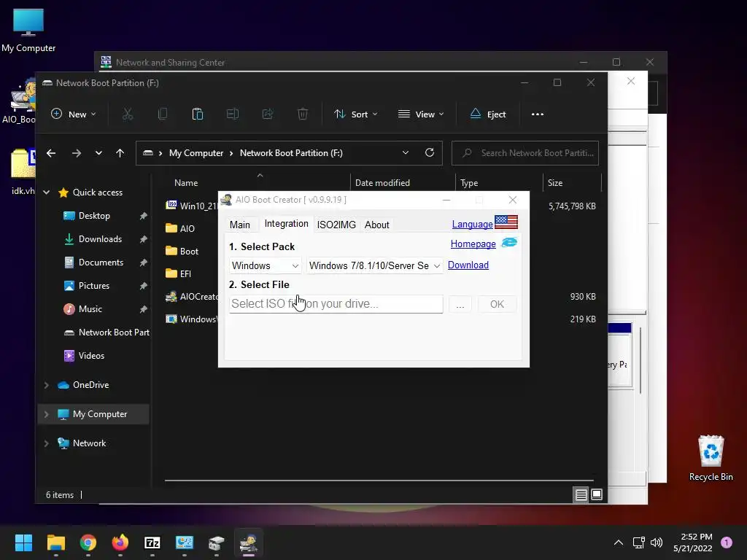The height and width of the screenshot is (560, 747).
Task: Select the EFI folder in file list
Action: click(x=178, y=274)
